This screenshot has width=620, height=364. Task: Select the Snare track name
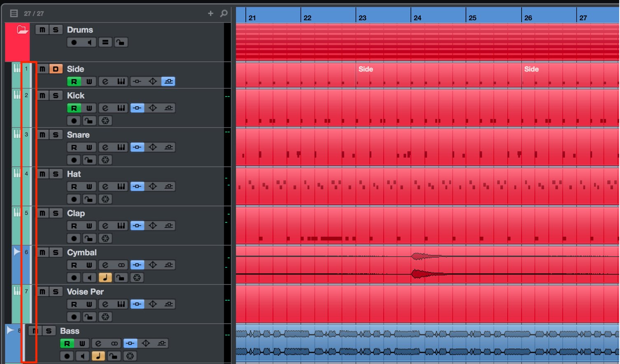[x=78, y=135]
